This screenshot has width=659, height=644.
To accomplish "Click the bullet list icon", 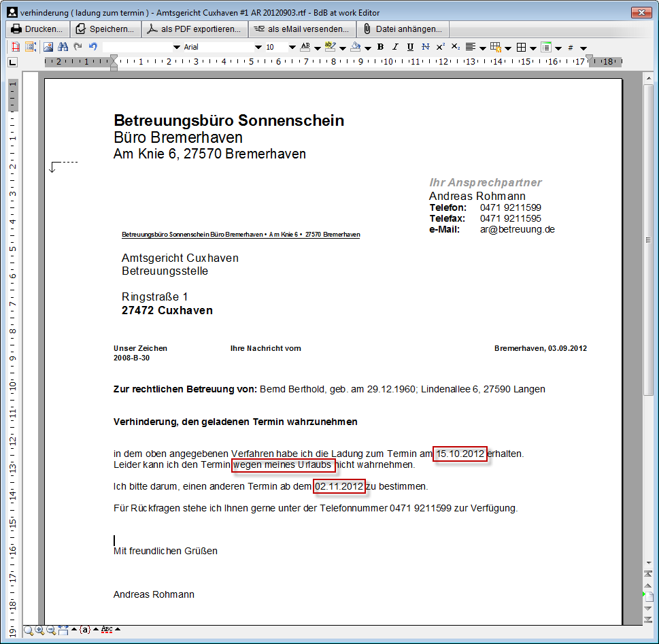I will tap(546, 47).
